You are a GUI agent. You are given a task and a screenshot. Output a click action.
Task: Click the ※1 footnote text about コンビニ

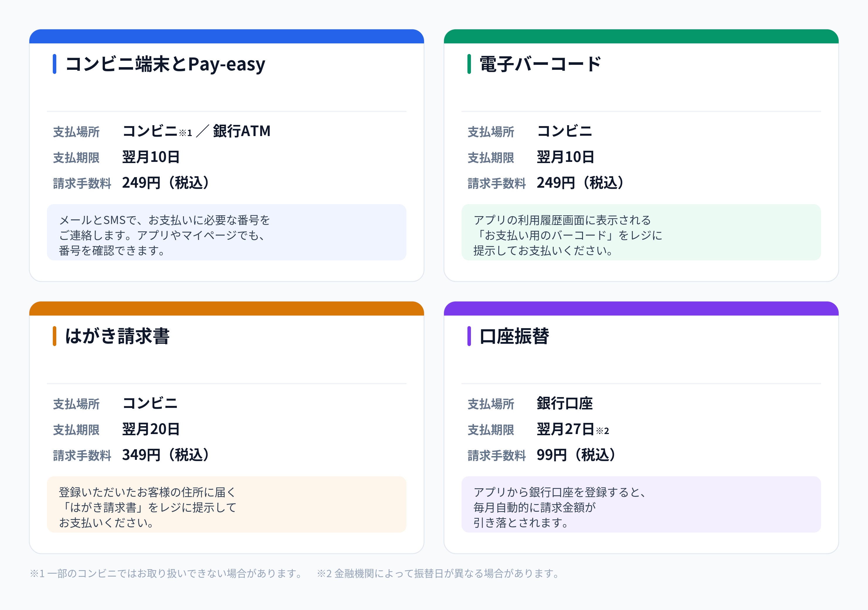pyautogui.click(x=167, y=574)
